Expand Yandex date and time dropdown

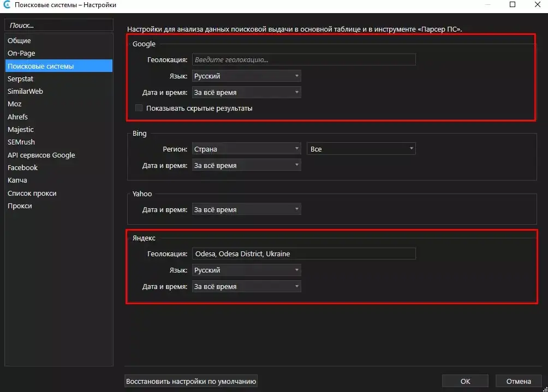tap(246, 287)
